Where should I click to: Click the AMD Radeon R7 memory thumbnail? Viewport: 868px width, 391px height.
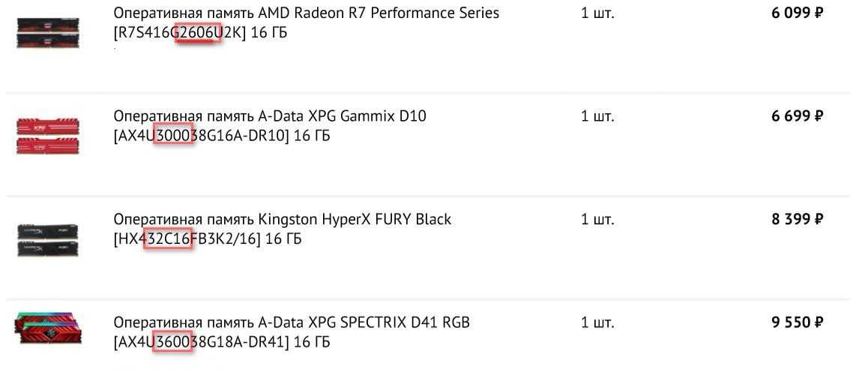(47, 33)
